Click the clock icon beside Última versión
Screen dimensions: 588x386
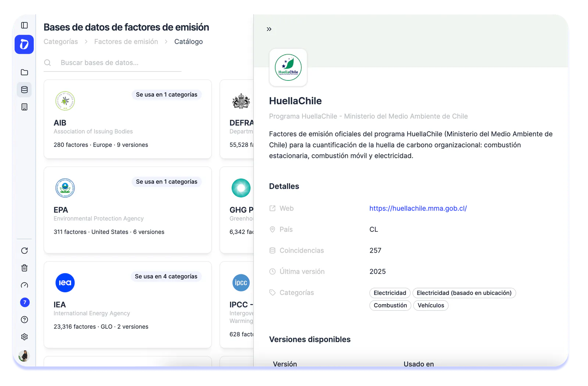(x=272, y=271)
